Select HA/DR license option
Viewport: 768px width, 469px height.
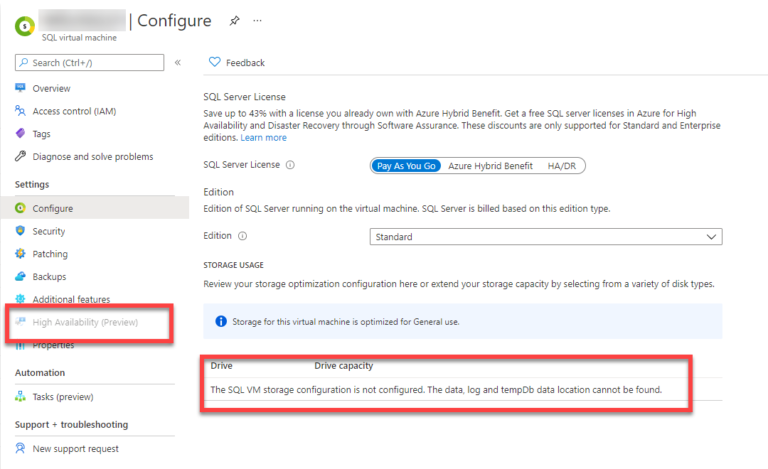561,166
